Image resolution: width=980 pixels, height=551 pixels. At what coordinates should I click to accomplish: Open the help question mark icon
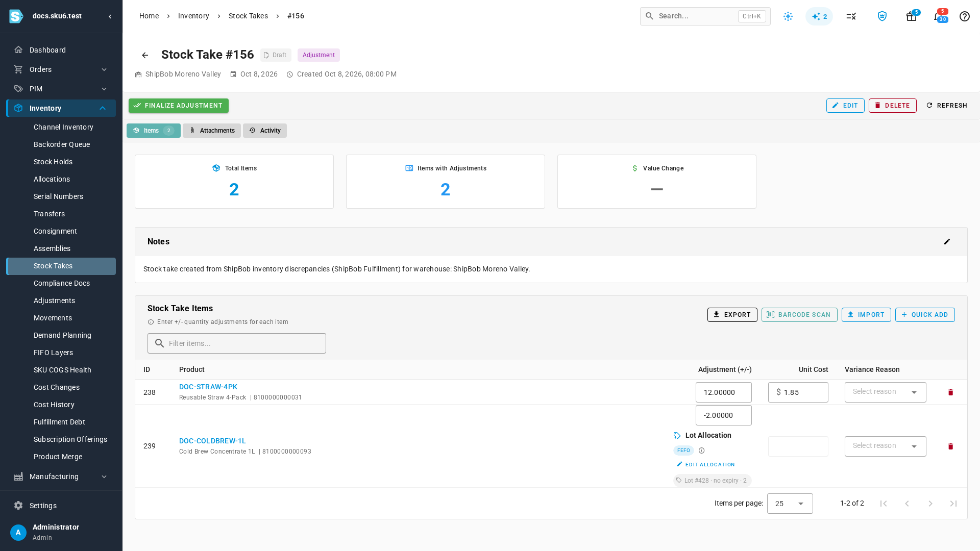tap(964, 16)
